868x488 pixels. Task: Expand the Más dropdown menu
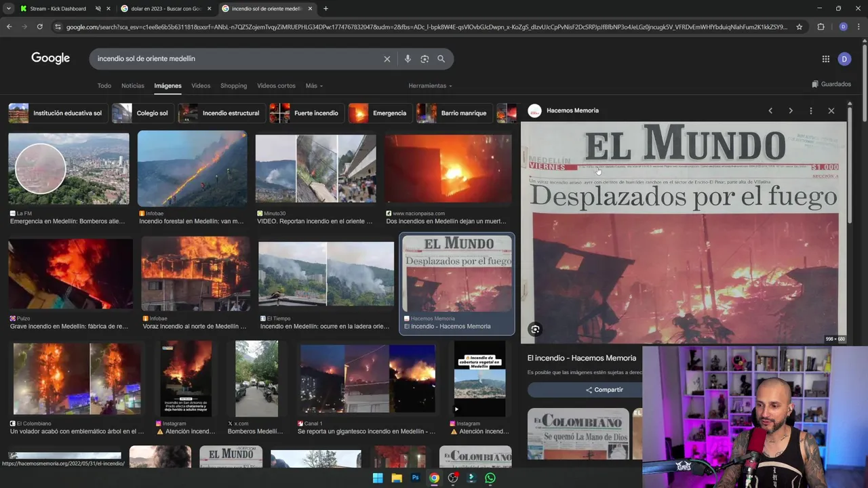click(x=314, y=86)
